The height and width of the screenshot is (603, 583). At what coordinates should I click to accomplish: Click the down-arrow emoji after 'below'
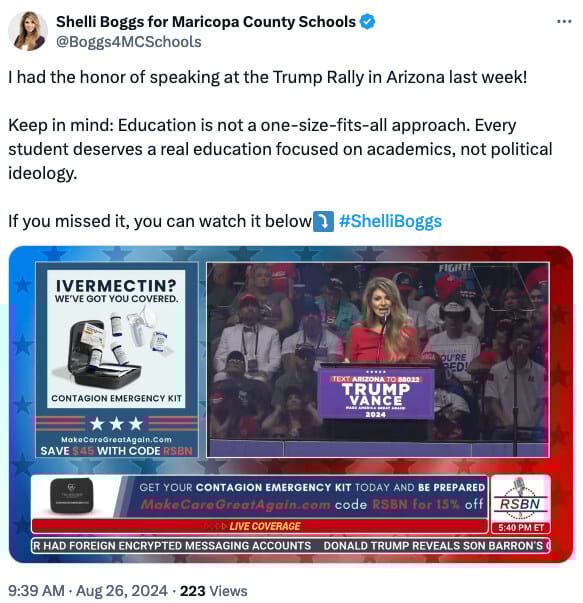323,221
